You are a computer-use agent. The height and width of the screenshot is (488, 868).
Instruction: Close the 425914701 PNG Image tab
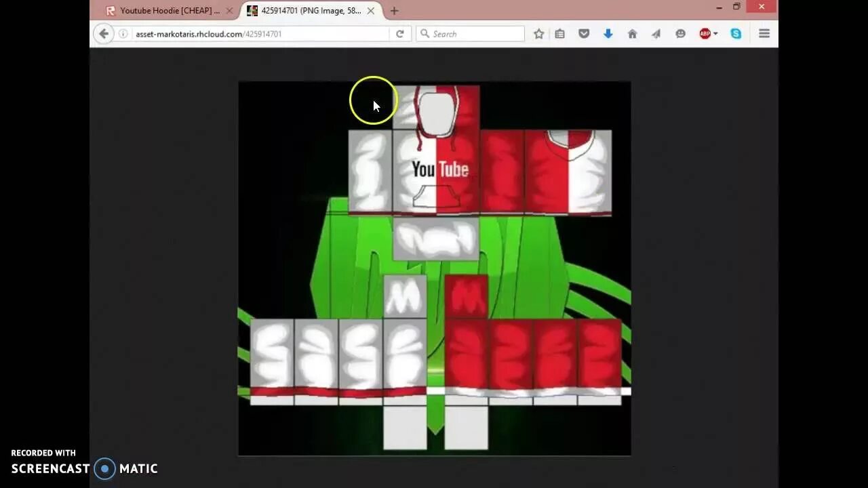[x=370, y=11]
